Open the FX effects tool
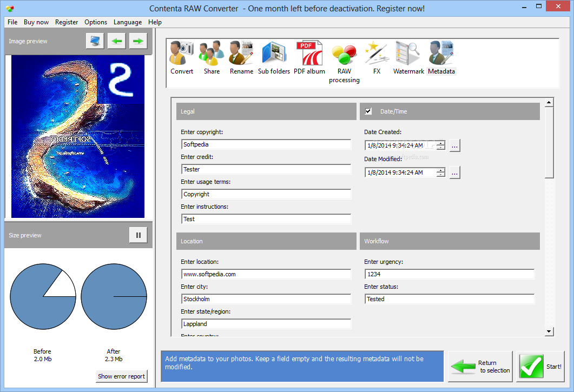The image size is (574, 392). coord(377,58)
